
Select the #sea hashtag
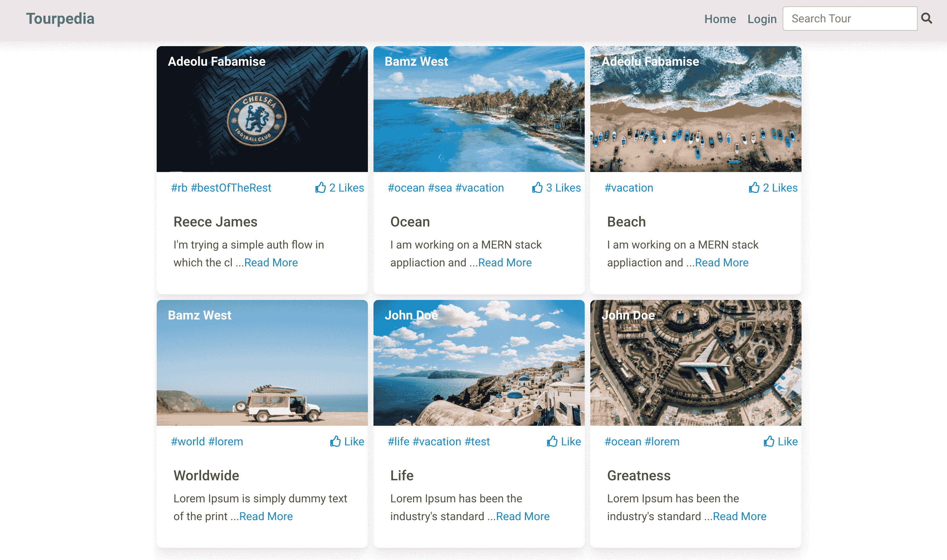[440, 188]
